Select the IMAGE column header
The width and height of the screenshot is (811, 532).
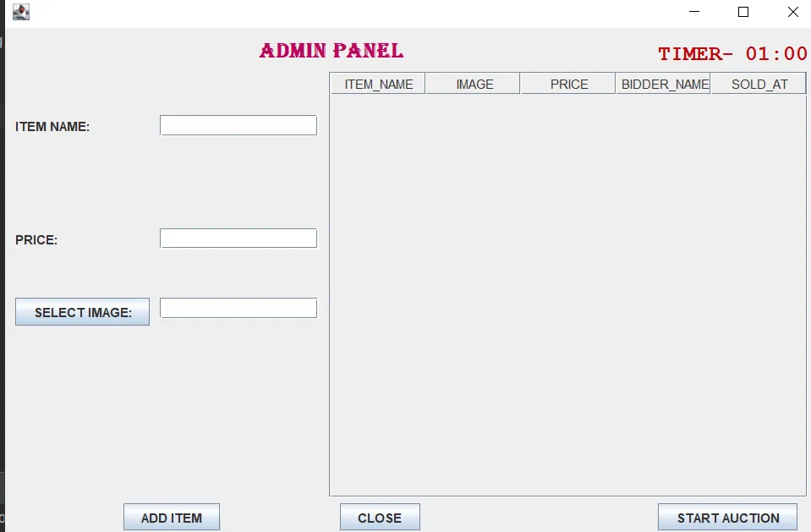[x=472, y=83]
